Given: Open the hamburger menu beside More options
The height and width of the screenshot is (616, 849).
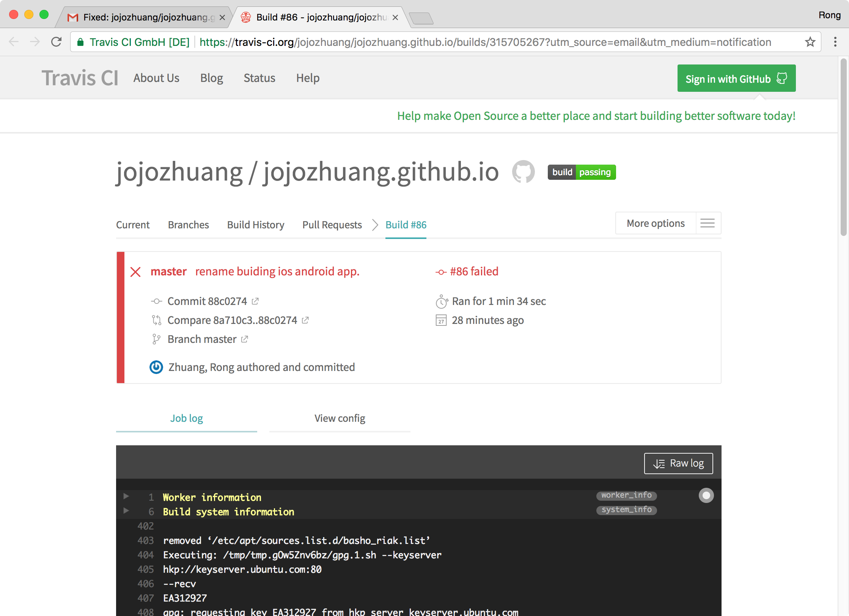Looking at the screenshot, I should point(707,223).
